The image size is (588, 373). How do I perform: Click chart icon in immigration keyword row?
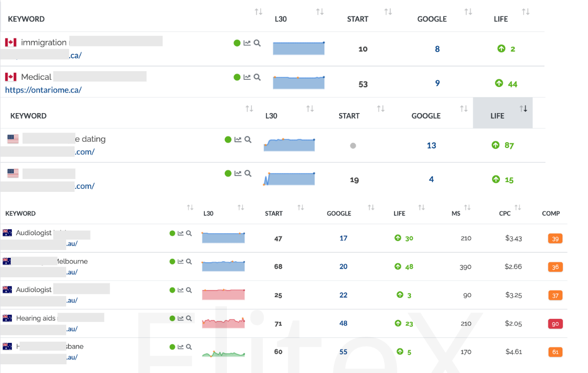point(247,43)
